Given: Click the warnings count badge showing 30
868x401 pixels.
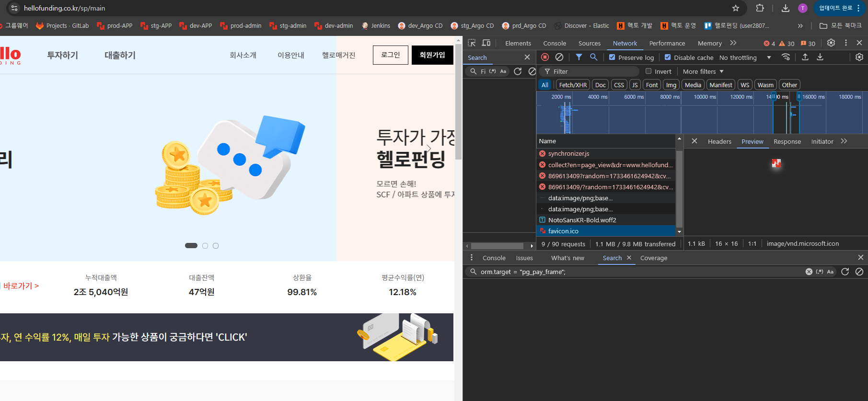Looking at the screenshot, I should pyautogui.click(x=787, y=44).
